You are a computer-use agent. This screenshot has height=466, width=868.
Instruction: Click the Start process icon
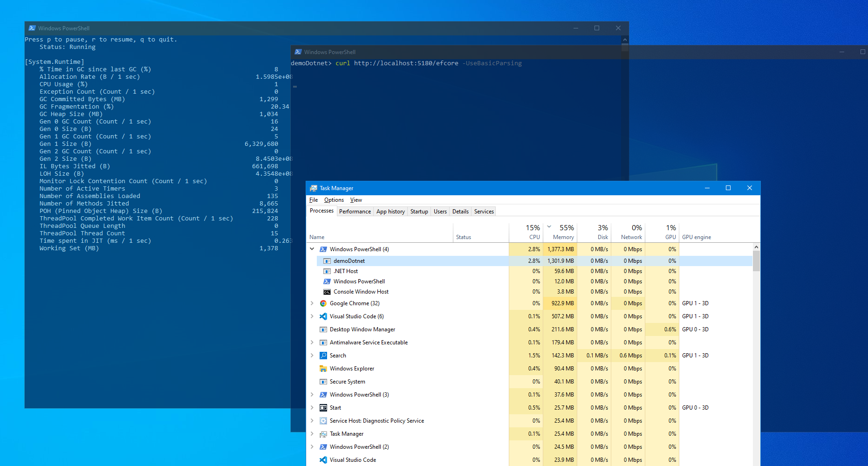[323, 408]
